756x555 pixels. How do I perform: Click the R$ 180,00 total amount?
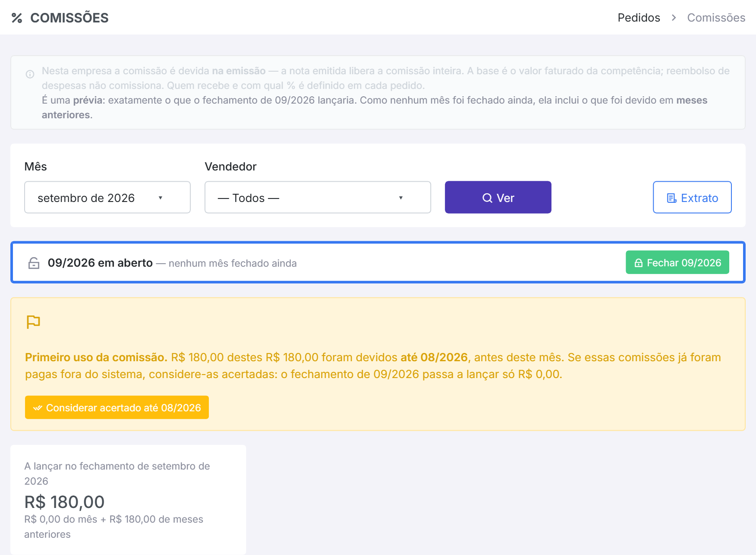pos(64,502)
